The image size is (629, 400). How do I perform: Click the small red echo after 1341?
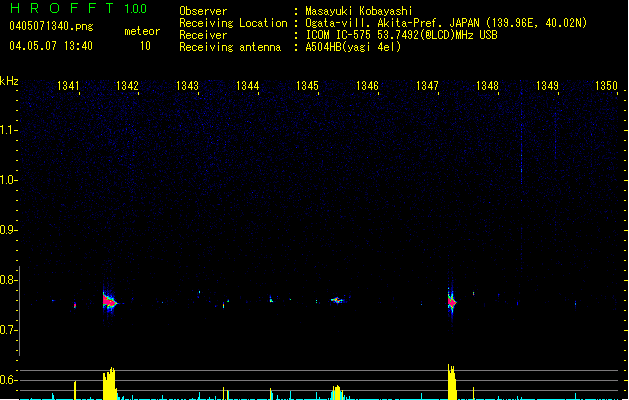pyautogui.click(x=75, y=305)
